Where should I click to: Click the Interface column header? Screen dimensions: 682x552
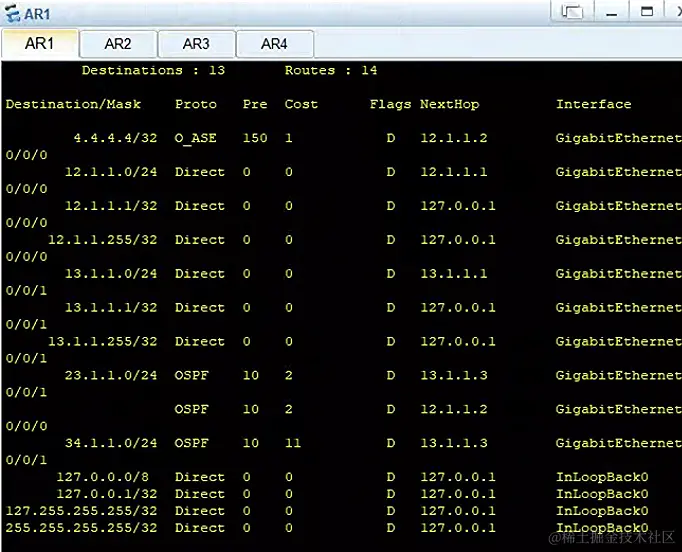click(x=594, y=104)
